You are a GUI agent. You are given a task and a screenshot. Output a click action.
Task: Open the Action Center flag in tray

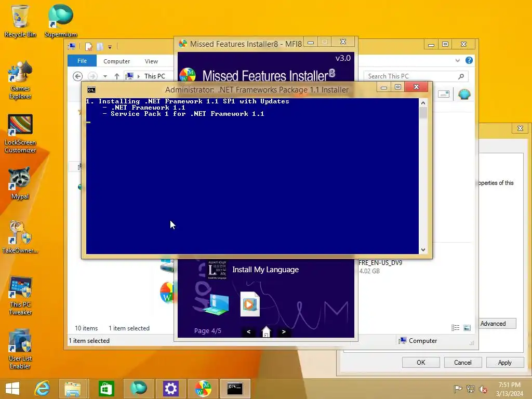[458, 389]
